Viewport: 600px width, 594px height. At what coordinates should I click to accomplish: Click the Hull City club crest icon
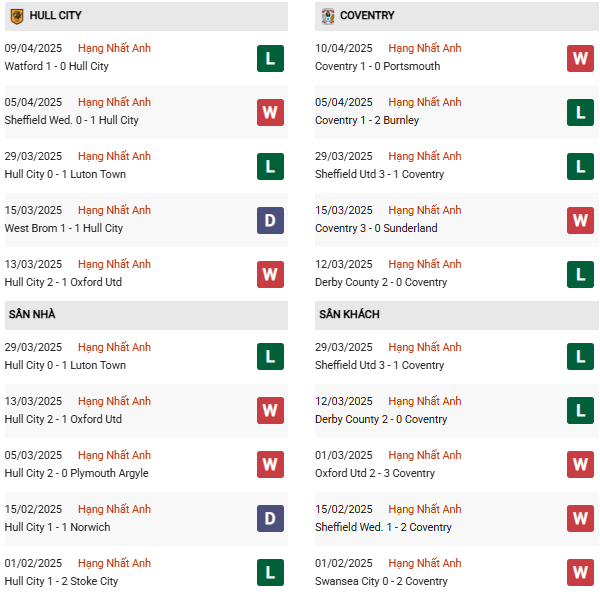coord(17,16)
